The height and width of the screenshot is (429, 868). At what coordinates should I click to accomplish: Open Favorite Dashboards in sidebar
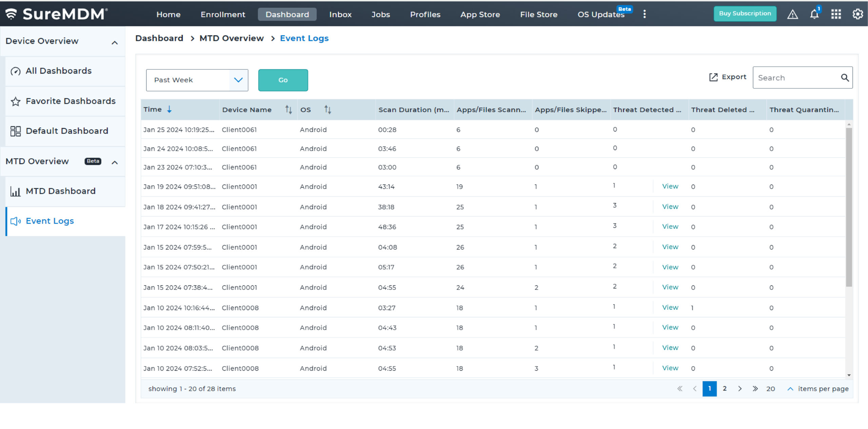point(65,101)
